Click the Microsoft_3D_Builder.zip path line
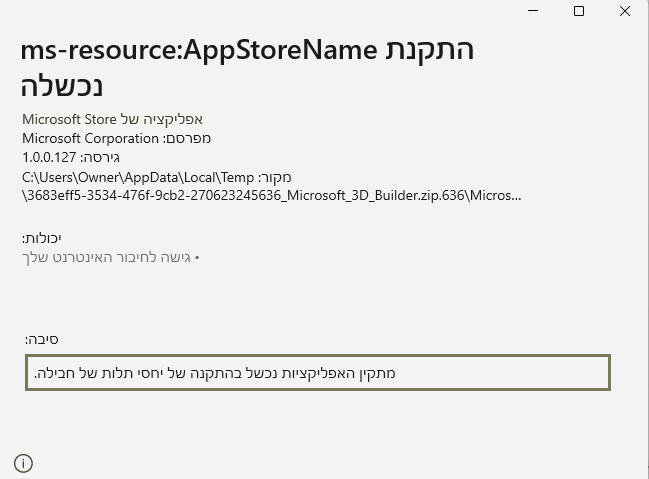Screen dimensions: 649x479 [x=271, y=195]
